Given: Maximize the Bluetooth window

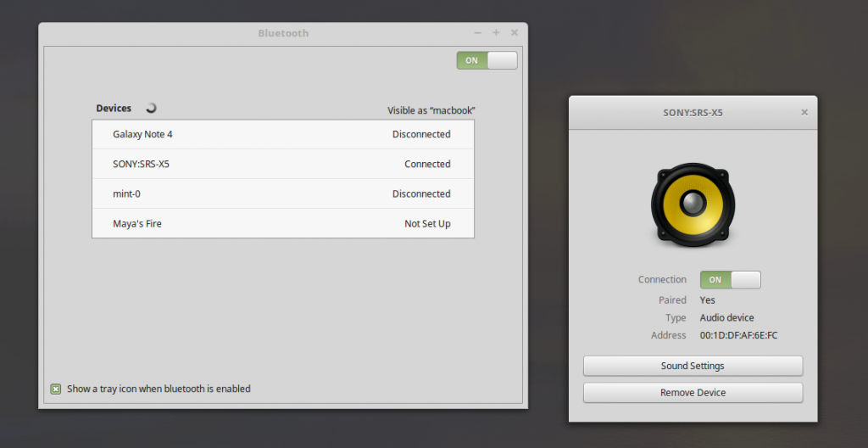Looking at the screenshot, I should coord(496,33).
